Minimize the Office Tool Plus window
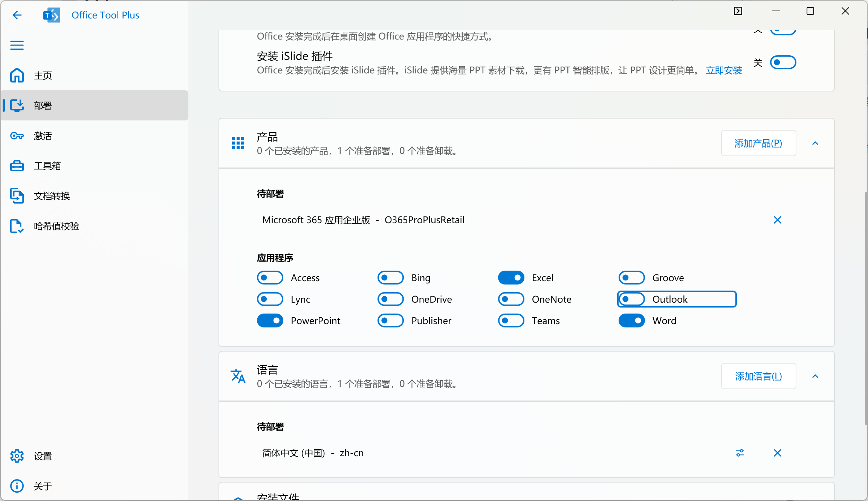 (776, 11)
